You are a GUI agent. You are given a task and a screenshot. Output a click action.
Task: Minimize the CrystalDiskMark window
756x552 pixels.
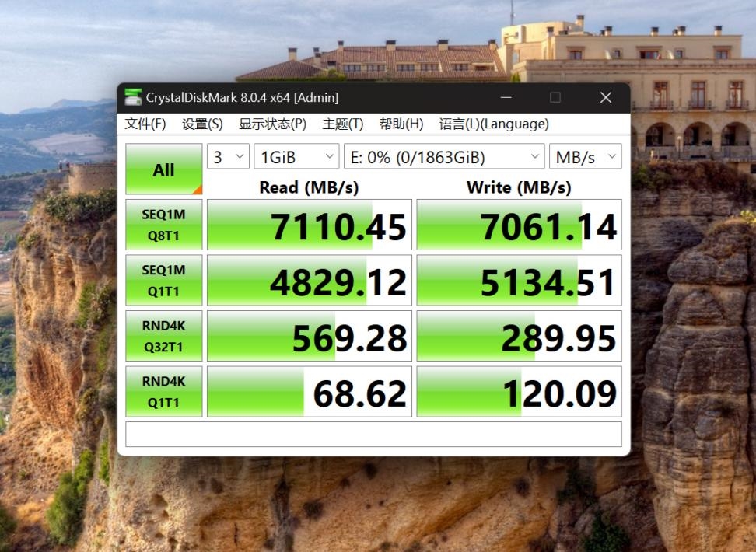click(x=506, y=97)
